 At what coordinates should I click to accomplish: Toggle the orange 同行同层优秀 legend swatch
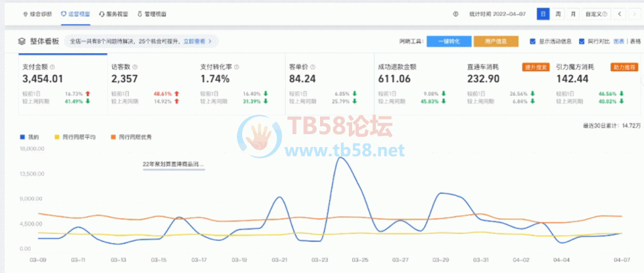click(x=113, y=137)
